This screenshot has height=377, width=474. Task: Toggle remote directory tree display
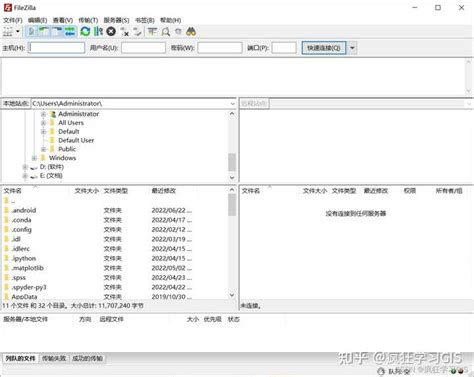click(x=57, y=32)
